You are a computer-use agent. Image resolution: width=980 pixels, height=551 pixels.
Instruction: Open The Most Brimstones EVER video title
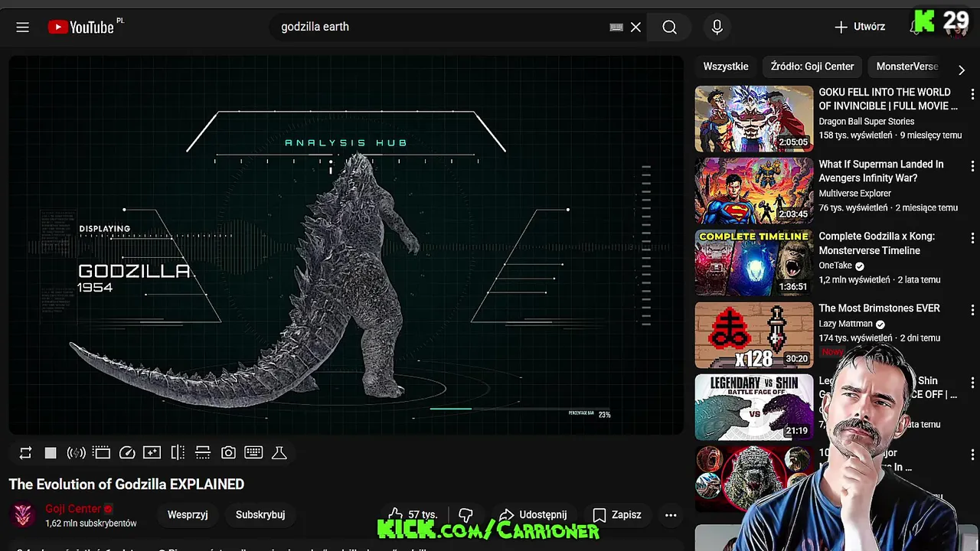tap(879, 308)
